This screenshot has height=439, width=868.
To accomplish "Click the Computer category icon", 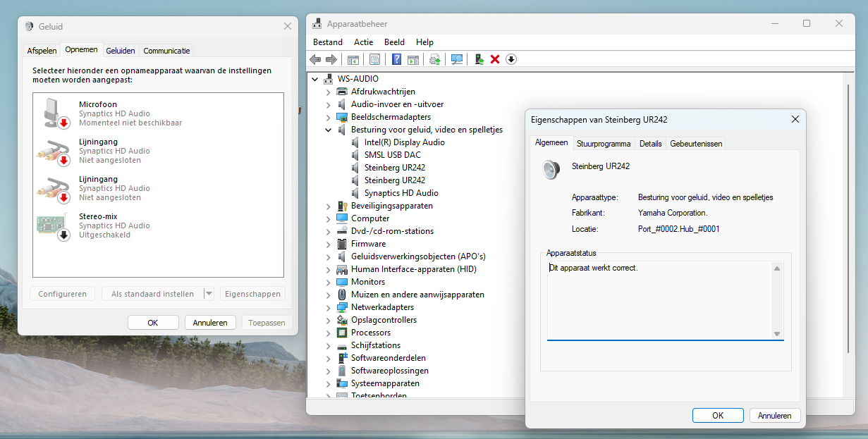I will point(342,218).
